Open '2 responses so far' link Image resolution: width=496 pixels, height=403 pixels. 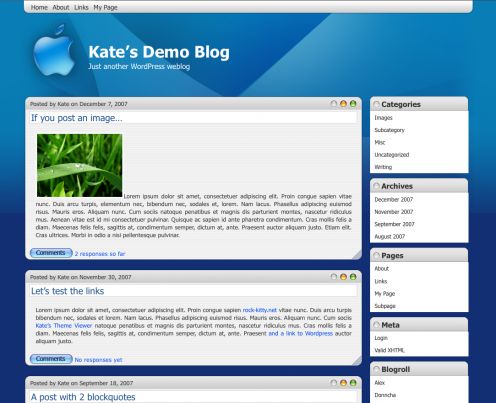click(100, 254)
